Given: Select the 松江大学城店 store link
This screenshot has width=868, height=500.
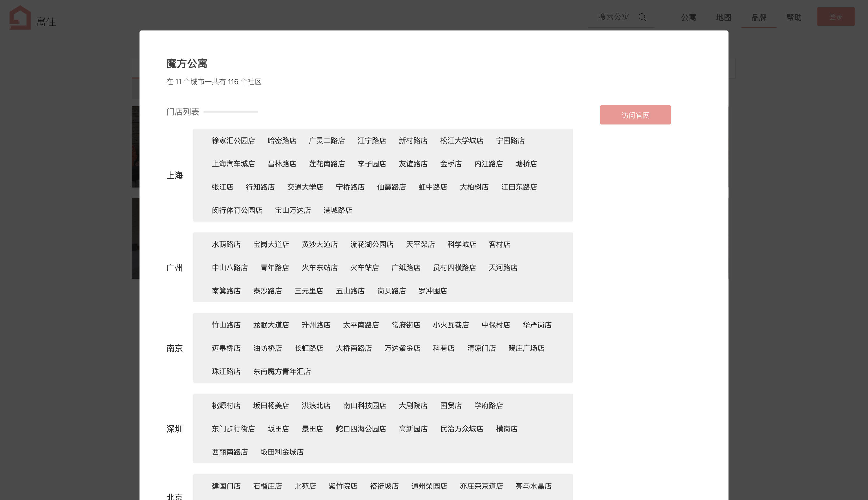Looking at the screenshot, I should coord(461,140).
